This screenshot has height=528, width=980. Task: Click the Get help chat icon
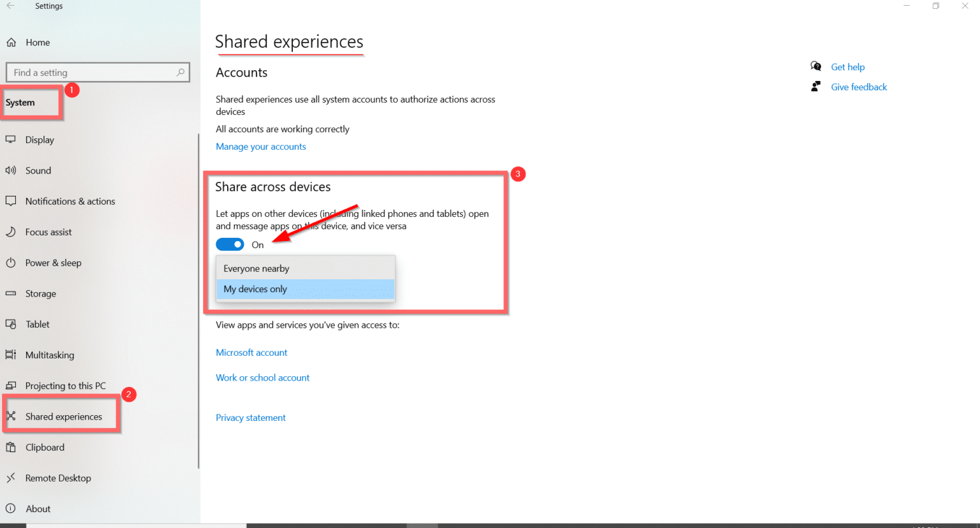click(815, 66)
